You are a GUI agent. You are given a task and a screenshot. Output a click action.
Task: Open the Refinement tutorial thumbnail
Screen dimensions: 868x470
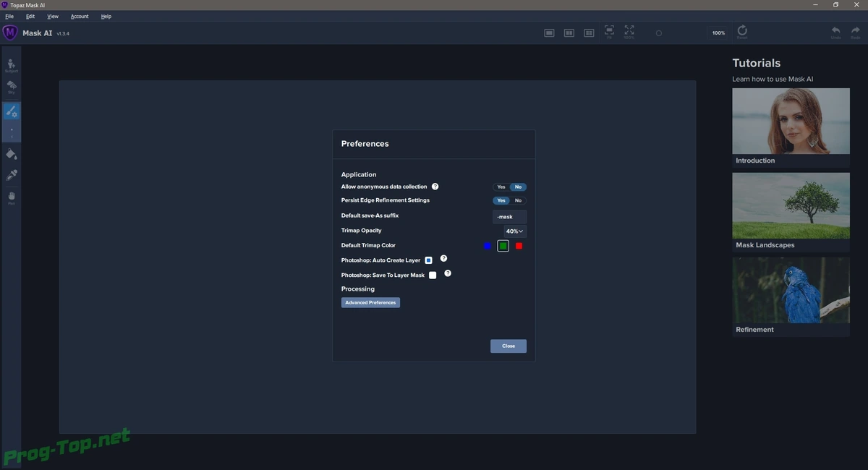[791, 290]
